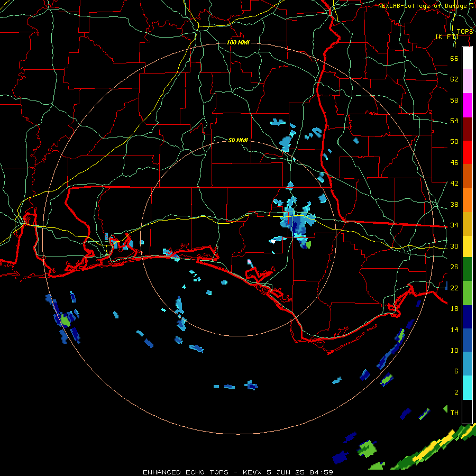This screenshot has width=476, height=476.
Task: Click the legend value 66
Action: click(x=454, y=58)
